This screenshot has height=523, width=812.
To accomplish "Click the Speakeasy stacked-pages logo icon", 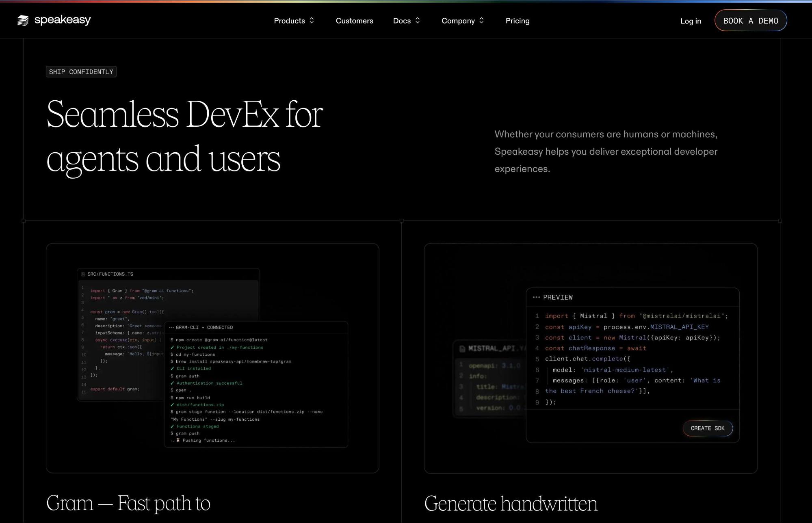I will (x=23, y=20).
